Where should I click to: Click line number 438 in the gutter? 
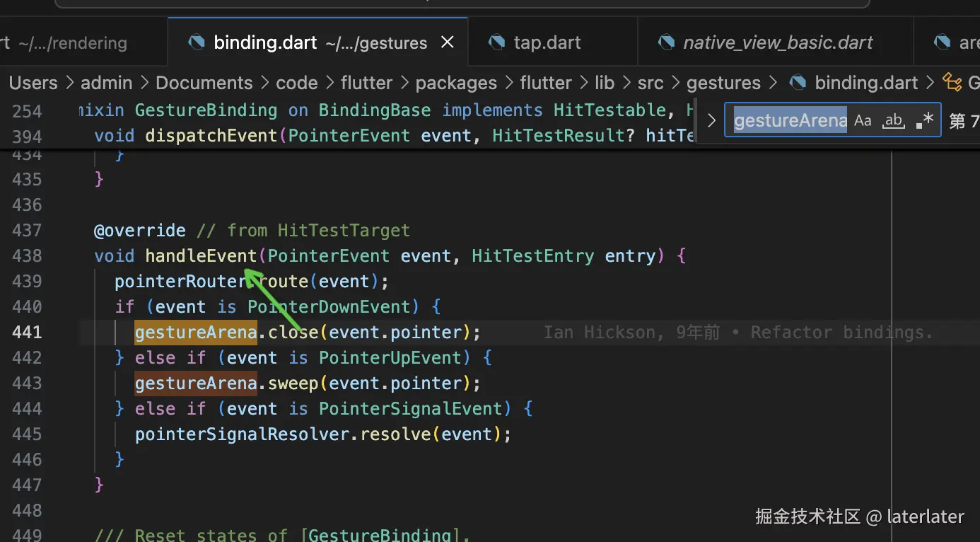(x=27, y=255)
